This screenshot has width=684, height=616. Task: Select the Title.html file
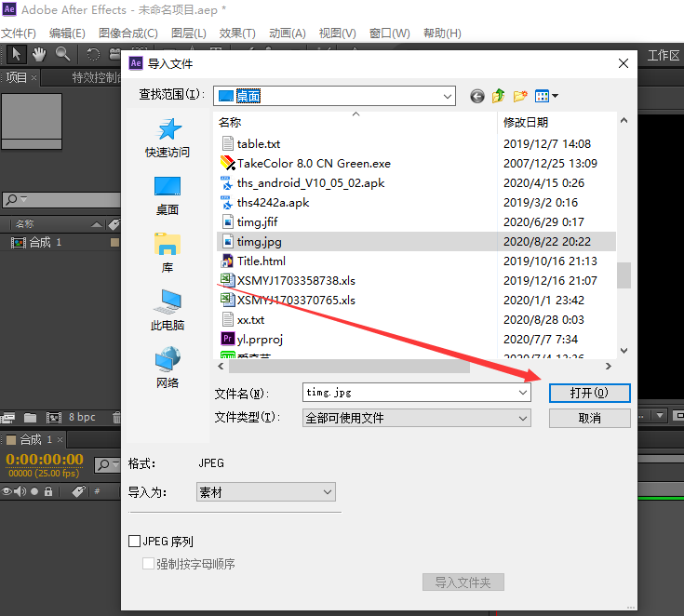click(x=262, y=261)
